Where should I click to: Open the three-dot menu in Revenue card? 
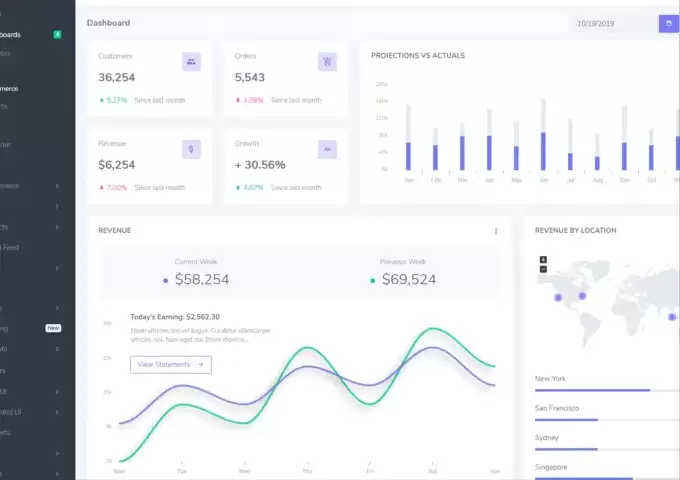[x=496, y=231]
